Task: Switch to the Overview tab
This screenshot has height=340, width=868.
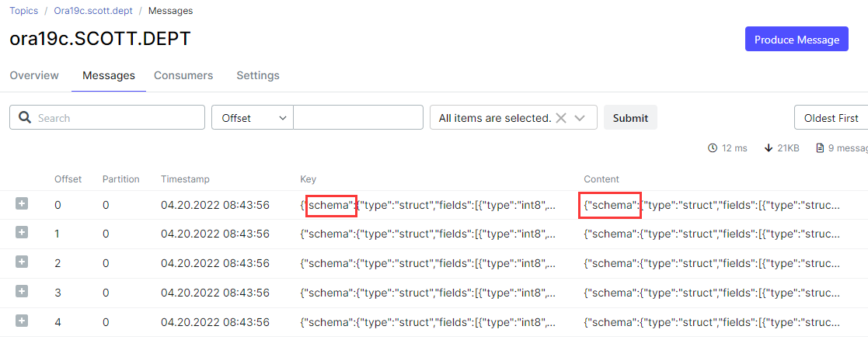Action: click(34, 75)
